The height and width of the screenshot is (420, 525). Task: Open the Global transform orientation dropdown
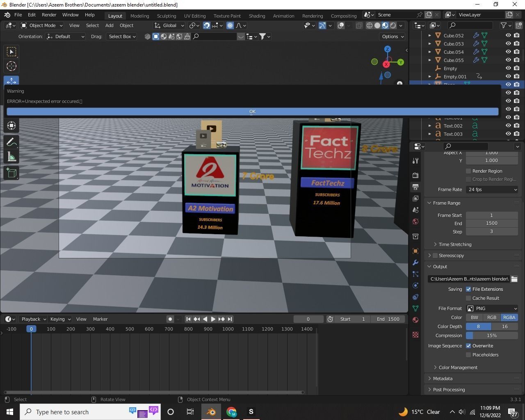[x=169, y=25]
